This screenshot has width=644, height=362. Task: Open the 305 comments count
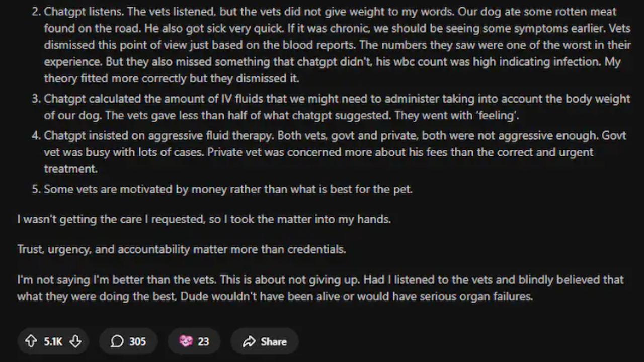tap(137, 341)
